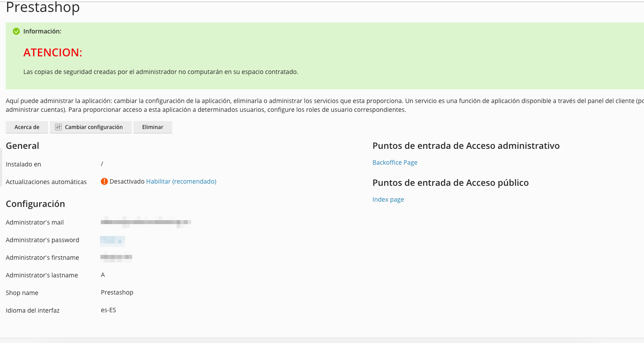This screenshot has width=644, height=343.
Task: Click the Actualizaciones automáticas label
Action: point(46,182)
